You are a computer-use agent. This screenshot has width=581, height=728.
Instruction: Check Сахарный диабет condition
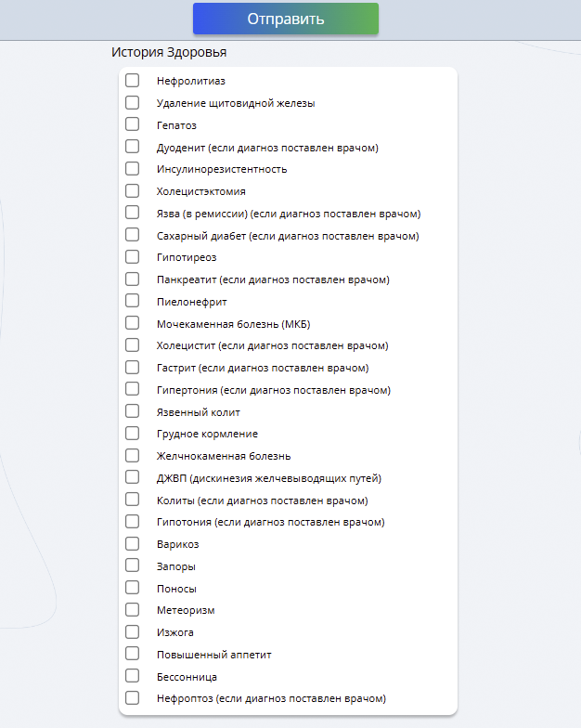[x=132, y=235]
